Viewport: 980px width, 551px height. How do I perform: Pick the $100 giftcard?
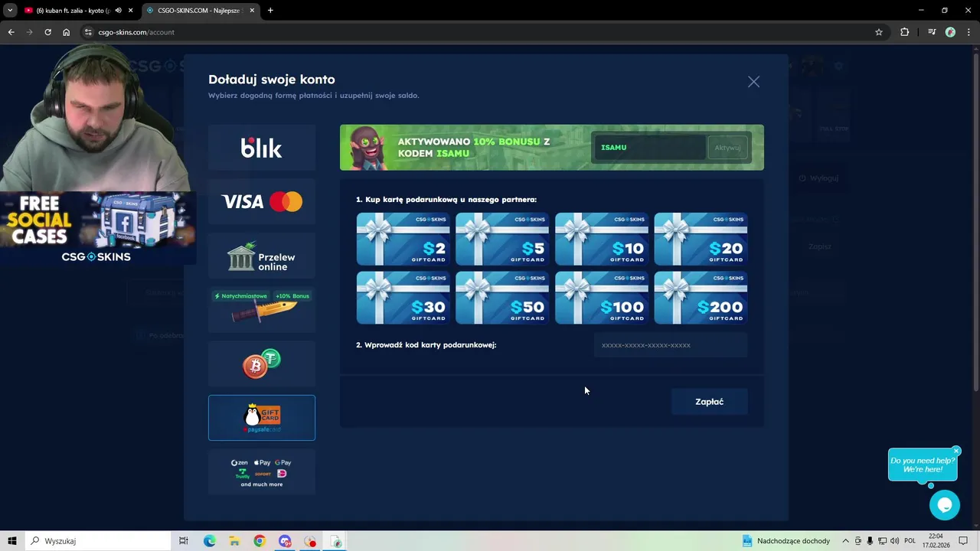(x=602, y=298)
